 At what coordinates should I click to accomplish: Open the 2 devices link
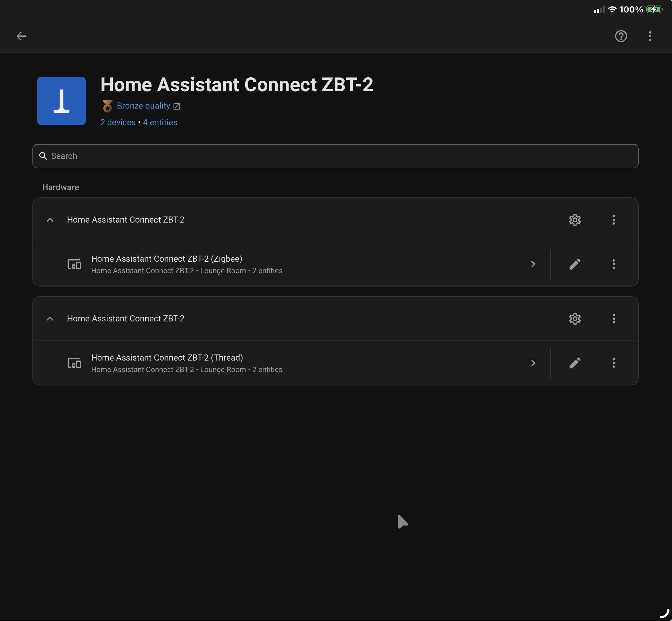[118, 122]
